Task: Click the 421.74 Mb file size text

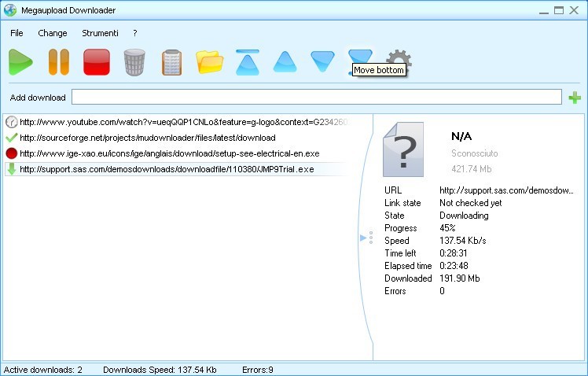Action: [x=472, y=169]
